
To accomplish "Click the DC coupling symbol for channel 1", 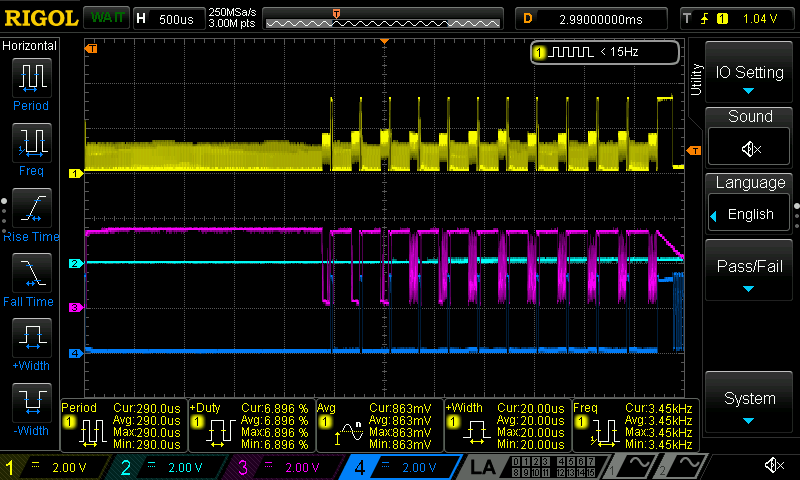I will pos(35,465).
